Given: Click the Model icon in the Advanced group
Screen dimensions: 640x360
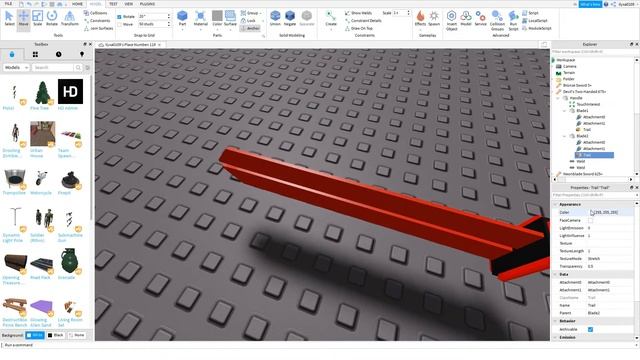Looking at the screenshot, I should (x=466, y=19).
